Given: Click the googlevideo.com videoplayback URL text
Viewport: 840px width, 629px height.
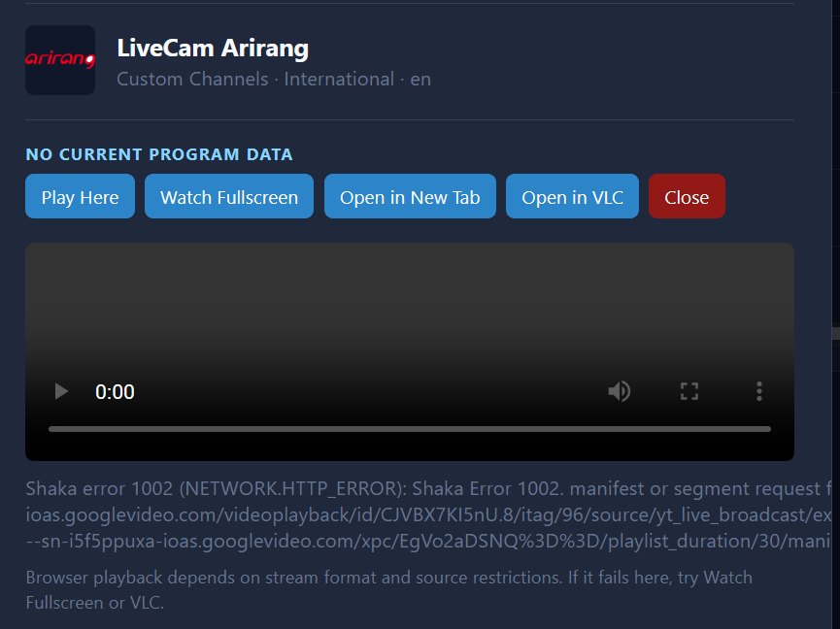Looking at the screenshot, I should point(428,514).
